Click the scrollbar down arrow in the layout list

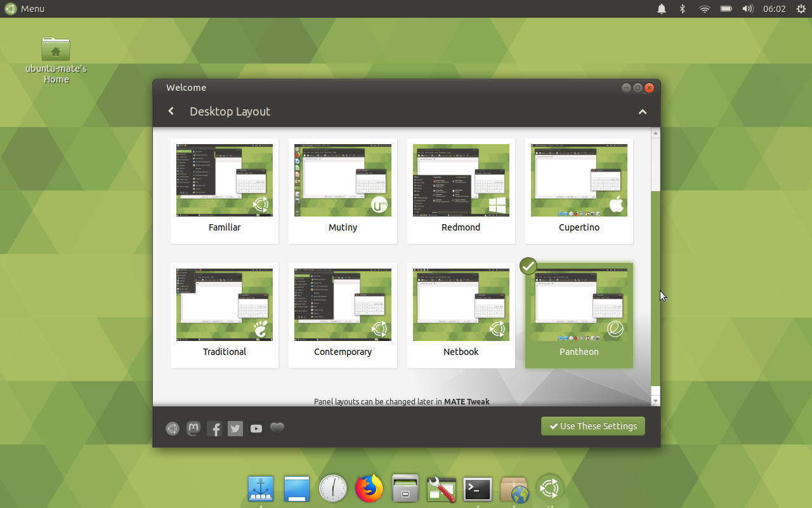655,401
